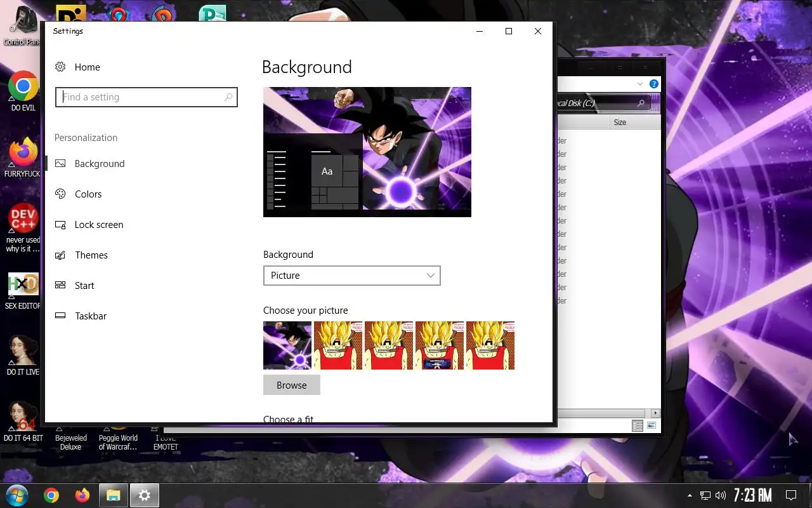Click the Themes brush icon in sidebar
The image size is (812, 508).
click(x=60, y=255)
